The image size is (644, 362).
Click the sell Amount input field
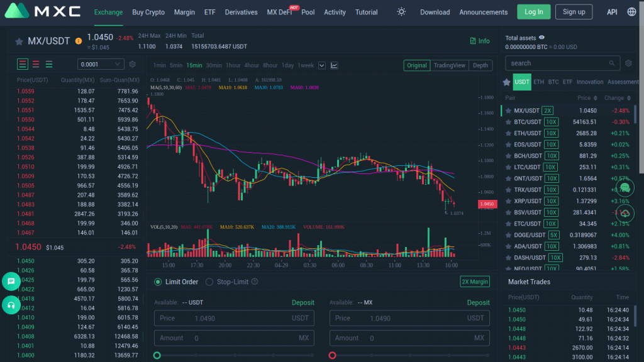coord(409,338)
